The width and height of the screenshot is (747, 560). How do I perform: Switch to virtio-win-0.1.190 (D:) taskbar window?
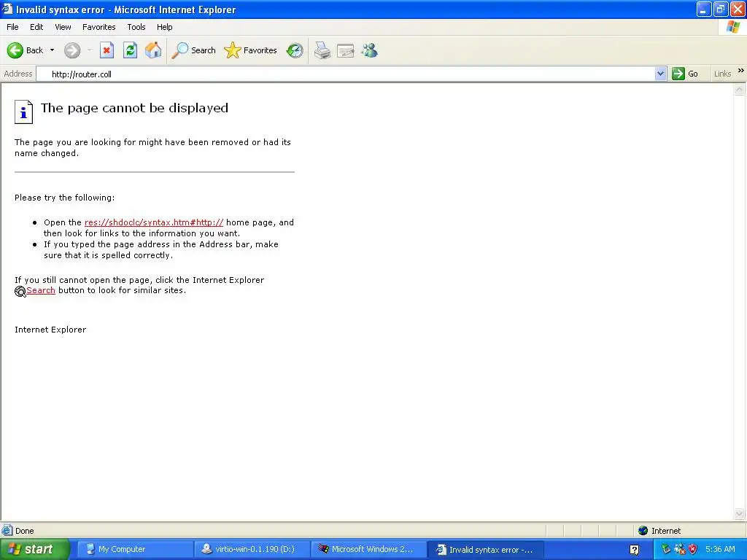(251, 549)
